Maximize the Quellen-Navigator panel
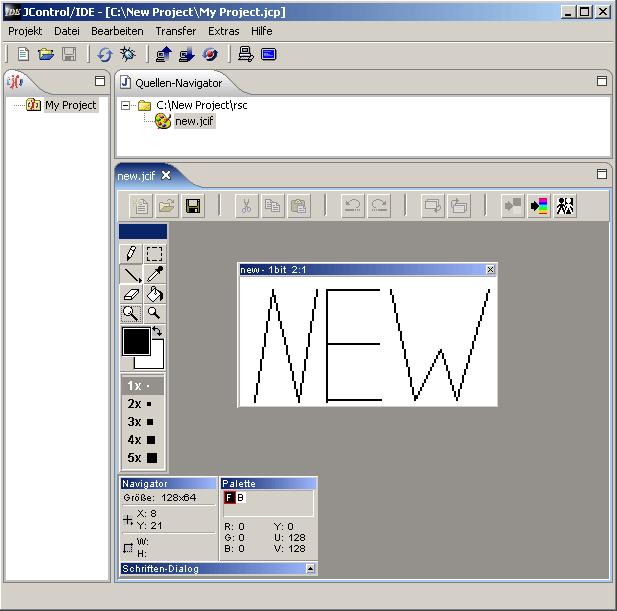This screenshot has width=617, height=611. point(602,81)
